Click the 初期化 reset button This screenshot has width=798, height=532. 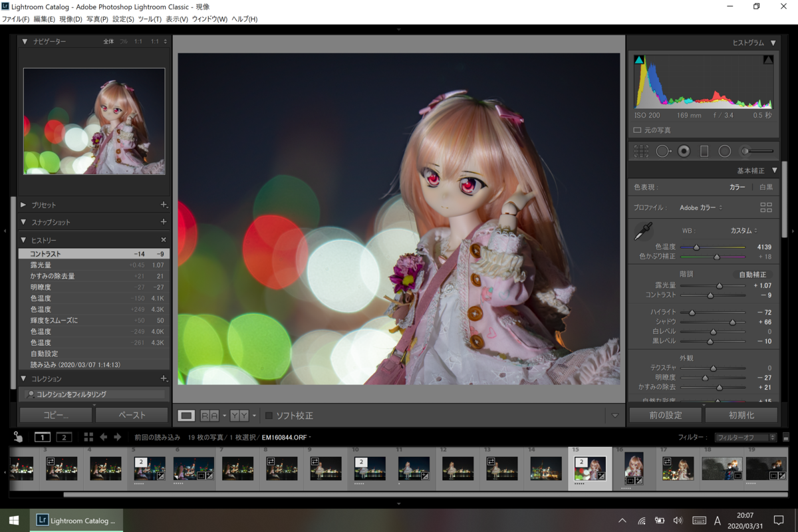pos(741,415)
